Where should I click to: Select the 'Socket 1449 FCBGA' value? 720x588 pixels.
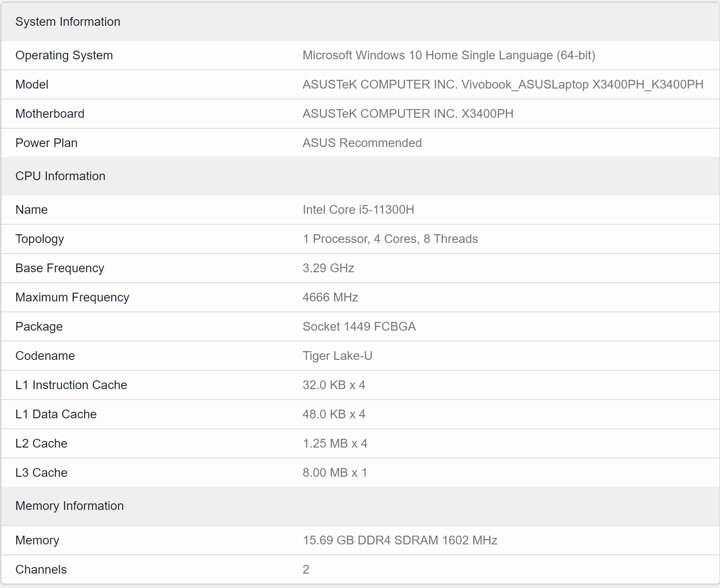tap(359, 327)
